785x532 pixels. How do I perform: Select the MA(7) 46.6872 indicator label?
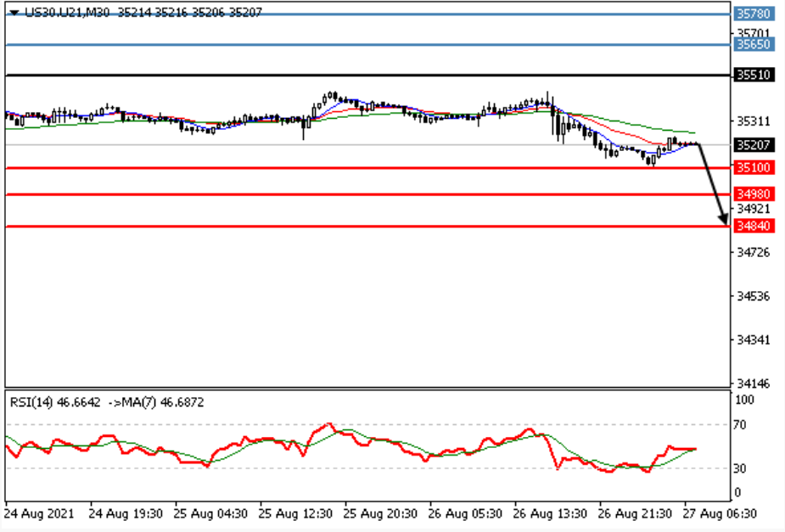[163, 402]
